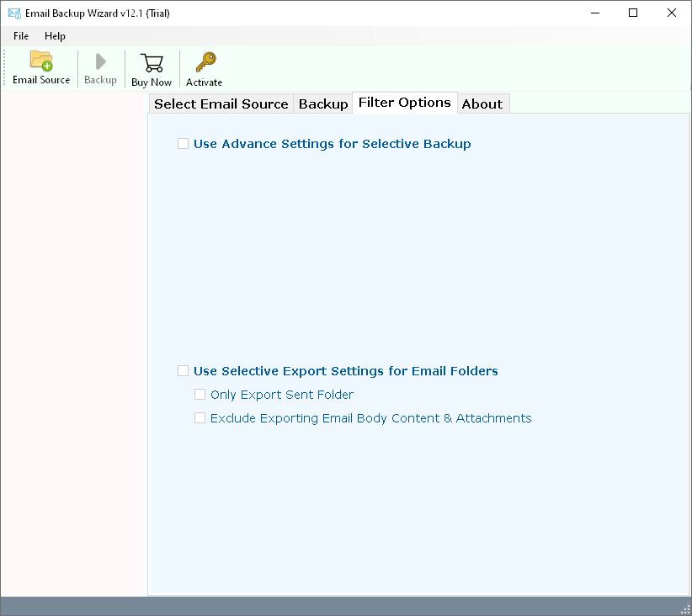Click the empty left sidebar panel

pos(74,337)
